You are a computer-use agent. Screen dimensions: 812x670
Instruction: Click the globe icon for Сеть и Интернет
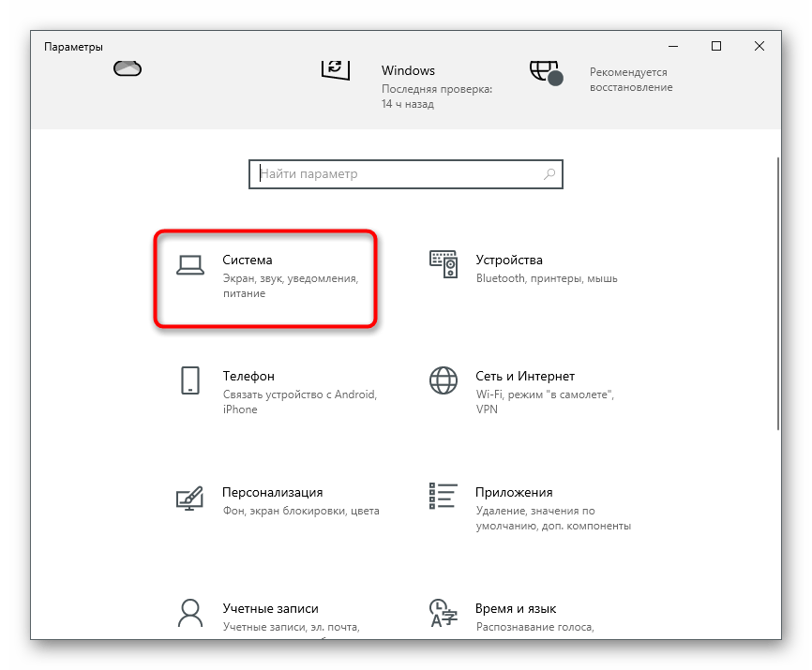[x=443, y=380]
